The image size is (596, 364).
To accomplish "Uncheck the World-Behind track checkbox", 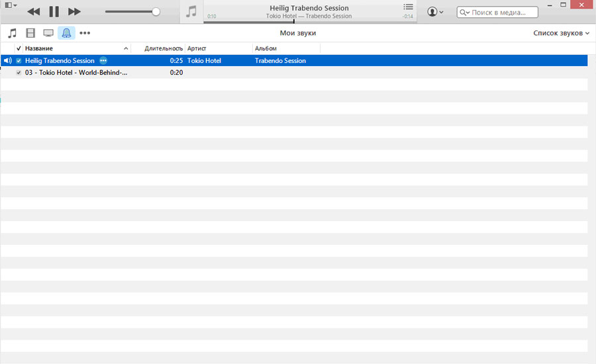I will click(x=19, y=73).
